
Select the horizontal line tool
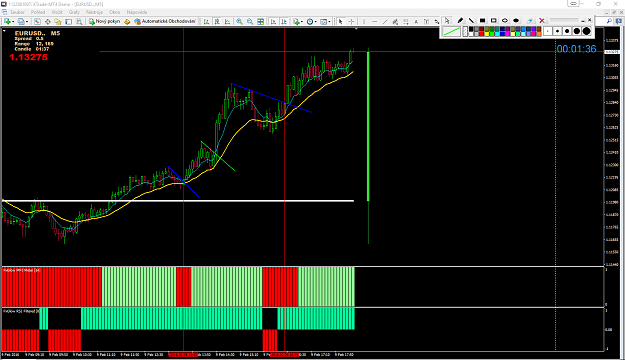(375, 22)
